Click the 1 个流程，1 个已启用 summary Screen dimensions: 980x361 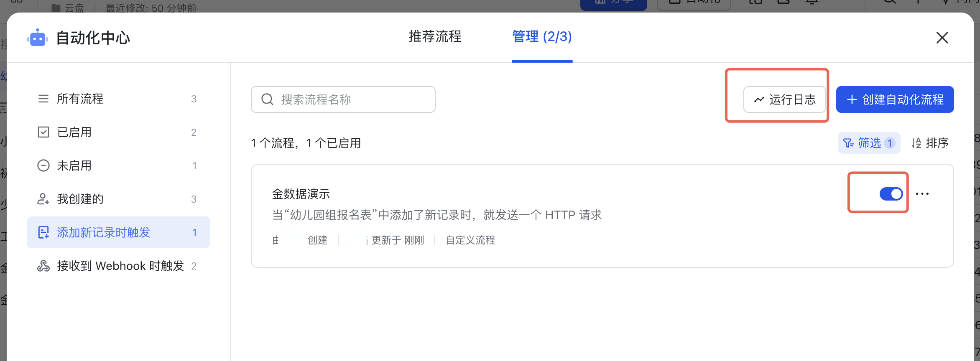click(x=306, y=143)
